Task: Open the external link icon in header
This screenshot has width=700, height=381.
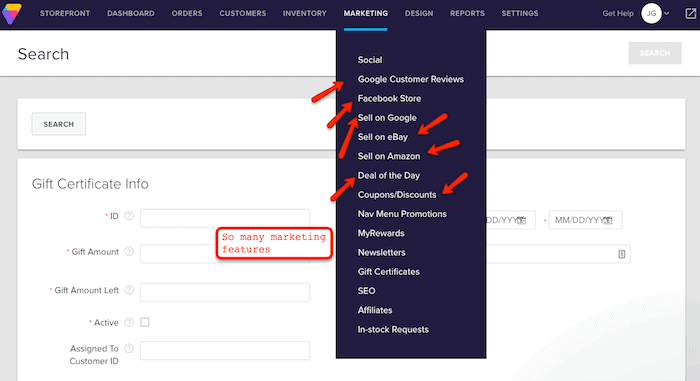Action: click(690, 13)
